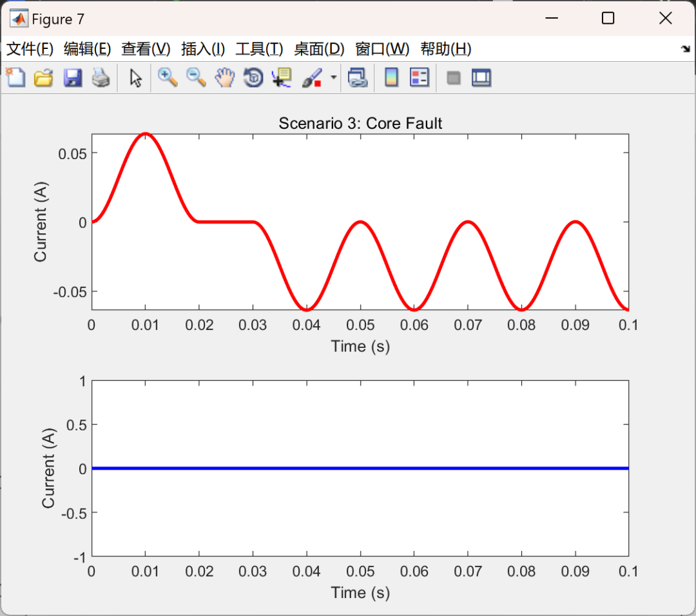Select the Edit Plot arrow tool
This screenshot has width=696, height=616.
[x=135, y=78]
